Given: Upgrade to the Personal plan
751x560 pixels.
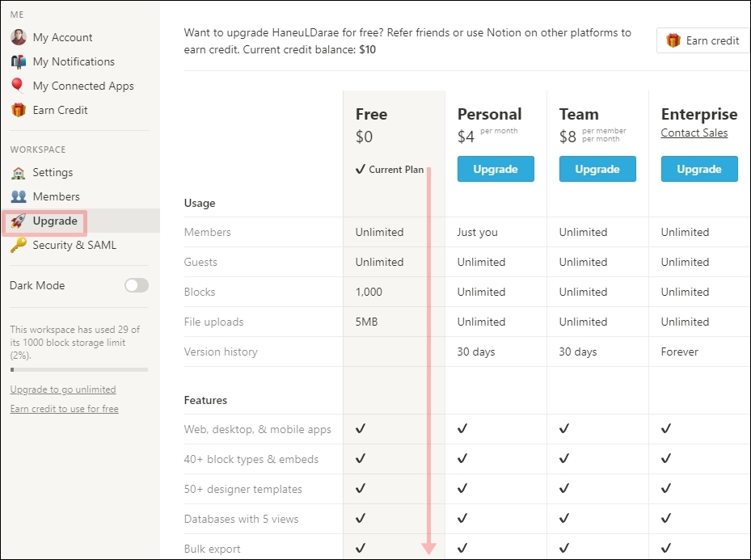Looking at the screenshot, I should pyautogui.click(x=496, y=169).
